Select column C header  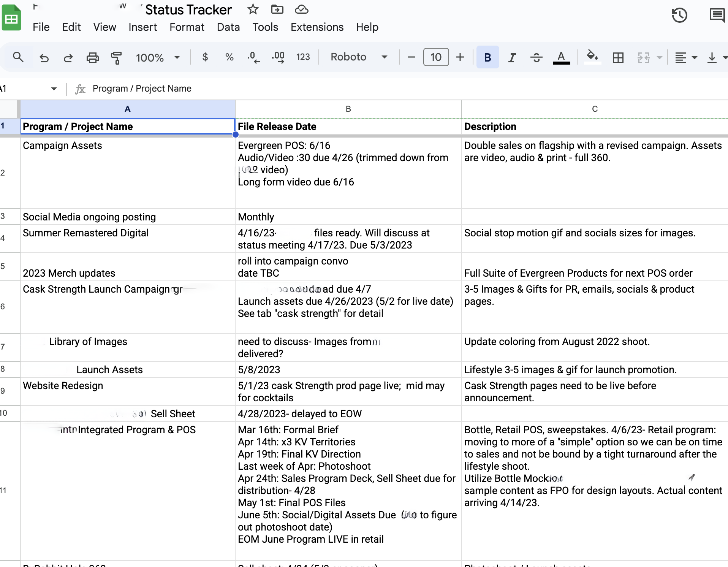click(x=595, y=109)
